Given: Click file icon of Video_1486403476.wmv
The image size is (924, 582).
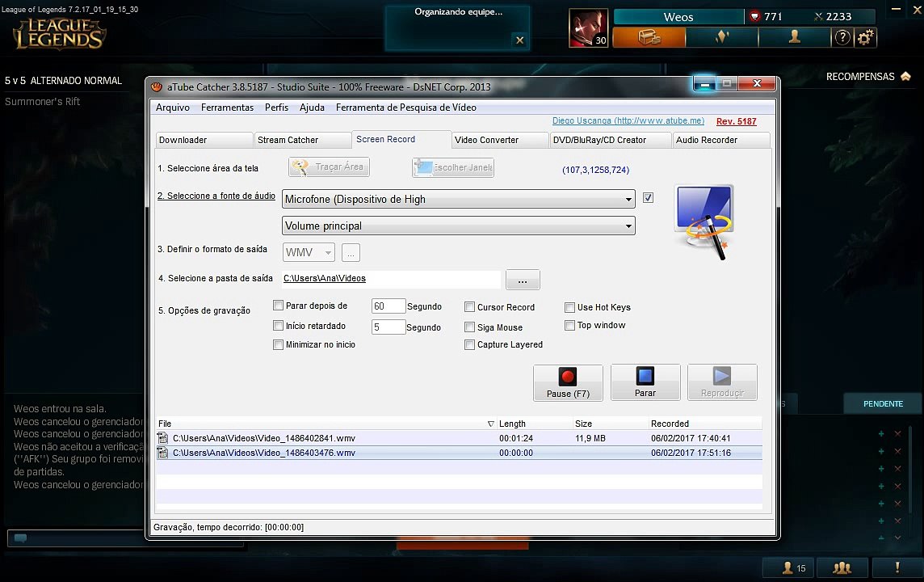Looking at the screenshot, I should tap(162, 453).
